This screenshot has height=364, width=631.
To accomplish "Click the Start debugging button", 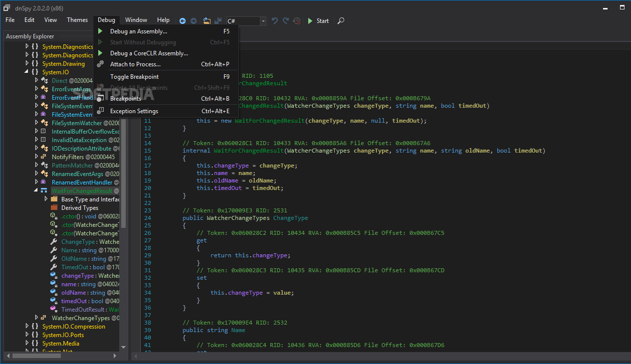I will coord(318,21).
